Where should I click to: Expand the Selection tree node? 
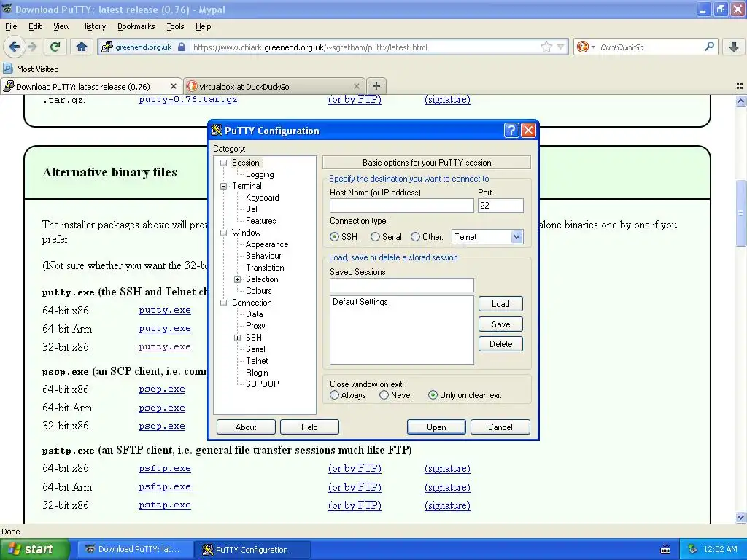tap(237, 279)
